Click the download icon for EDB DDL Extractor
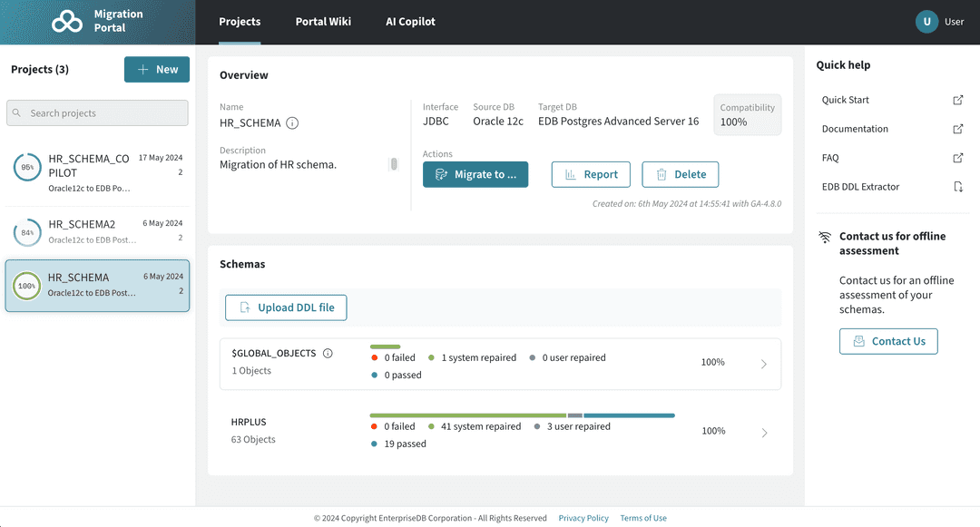980x527 pixels. [958, 187]
